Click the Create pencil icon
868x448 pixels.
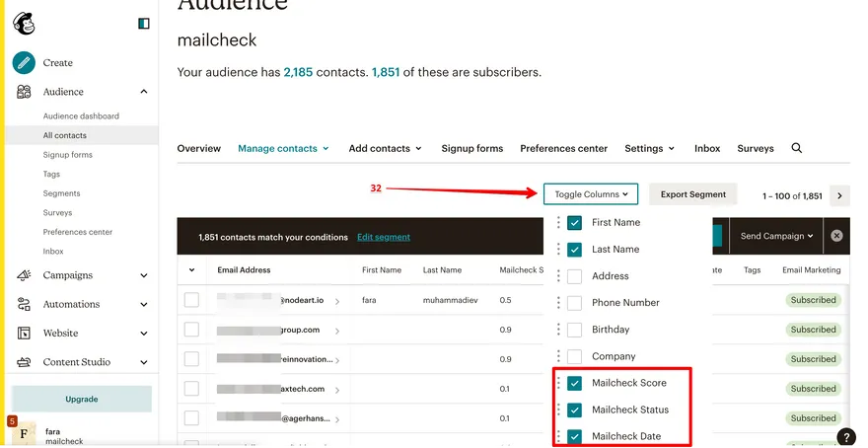[24, 63]
